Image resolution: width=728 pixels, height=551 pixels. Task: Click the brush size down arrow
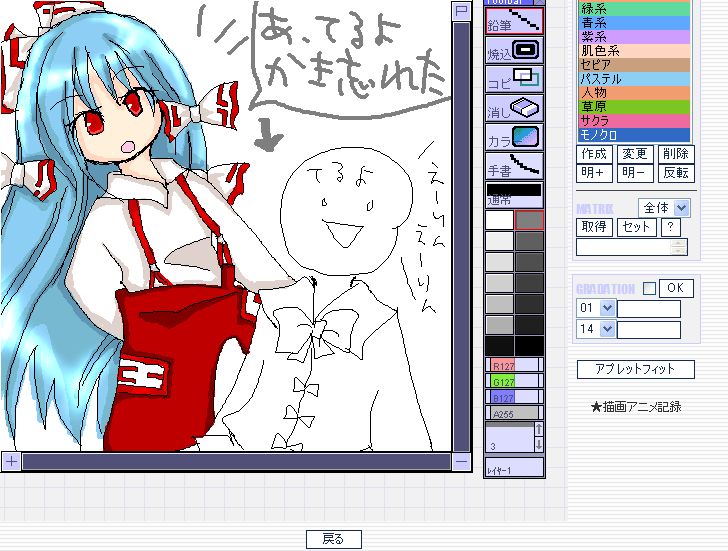539,444
